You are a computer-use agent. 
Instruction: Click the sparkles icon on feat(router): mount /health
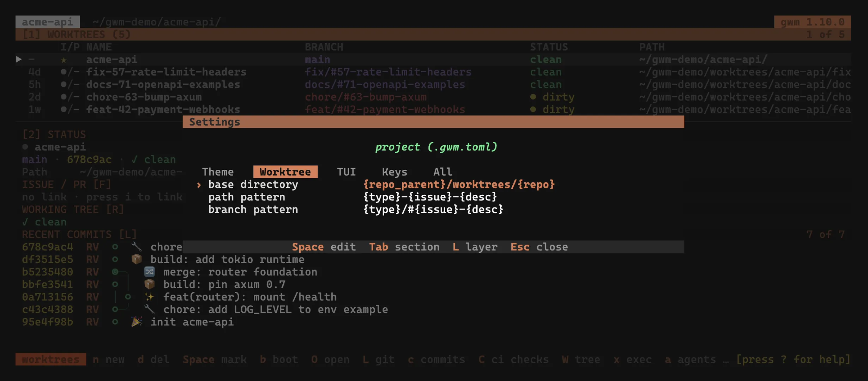point(150,297)
